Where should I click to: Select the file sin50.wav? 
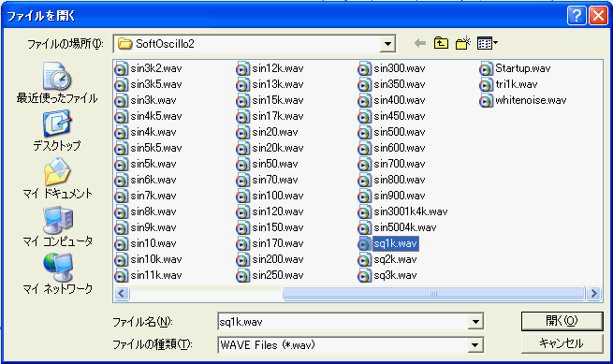(268, 164)
